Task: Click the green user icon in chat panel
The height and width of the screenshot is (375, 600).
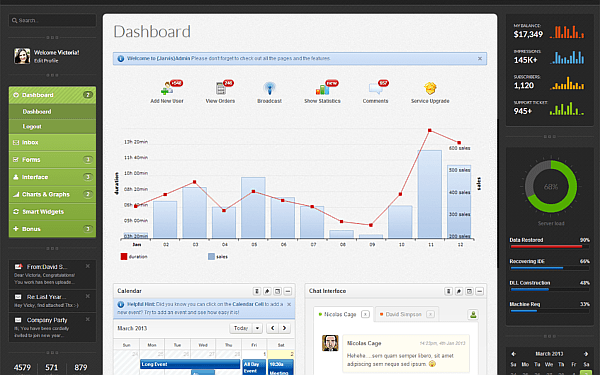Action: coord(473,315)
